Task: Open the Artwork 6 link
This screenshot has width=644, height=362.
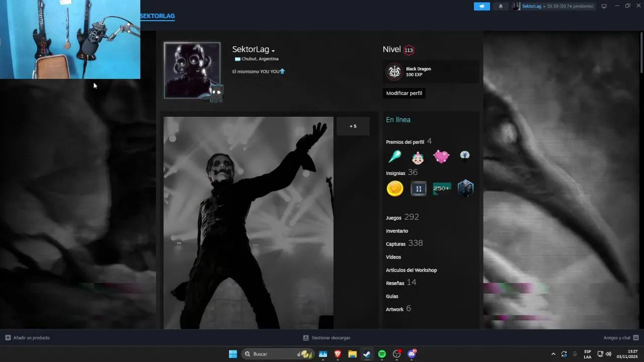Action: pyautogui.click(x=398, y=309)
